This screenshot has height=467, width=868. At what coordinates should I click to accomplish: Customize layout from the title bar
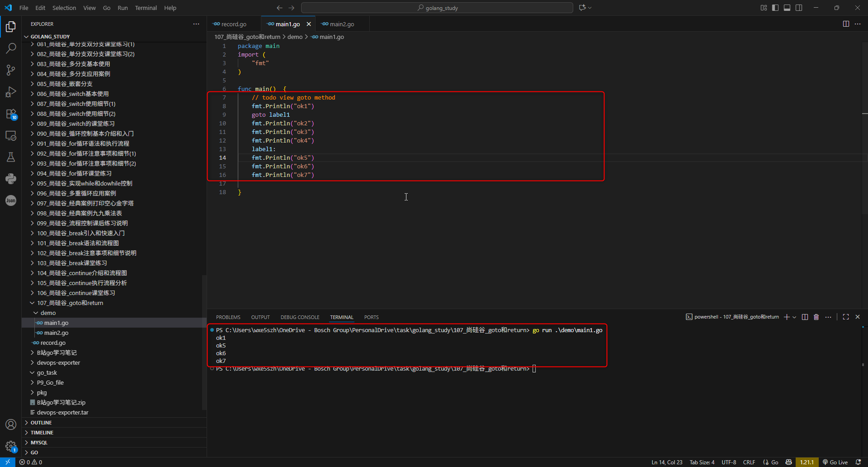coord(764,8)
